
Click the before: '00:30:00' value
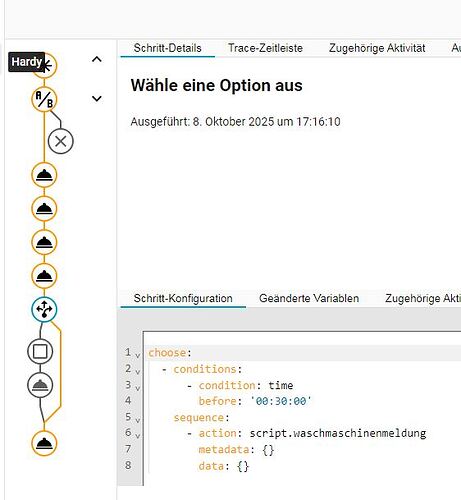pos(255,401)
